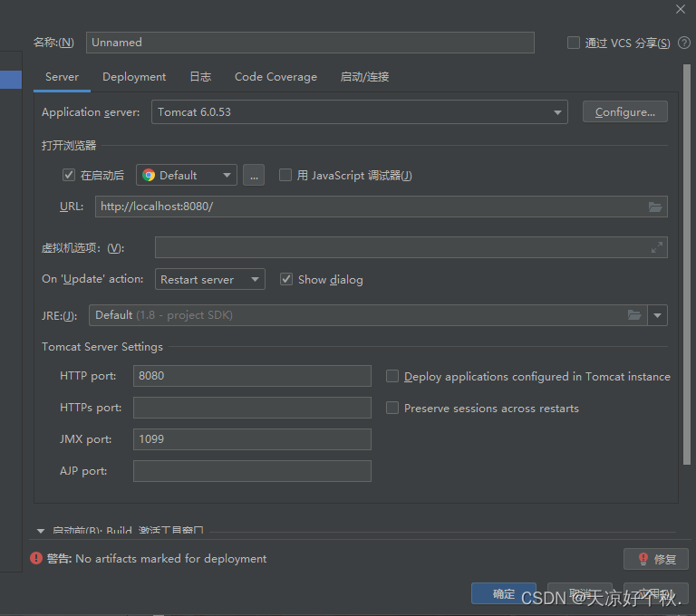The height and width of the screenshot is (616, 696).
Task: Click the 打开浏览器 section heading
Action: (69, 146)
